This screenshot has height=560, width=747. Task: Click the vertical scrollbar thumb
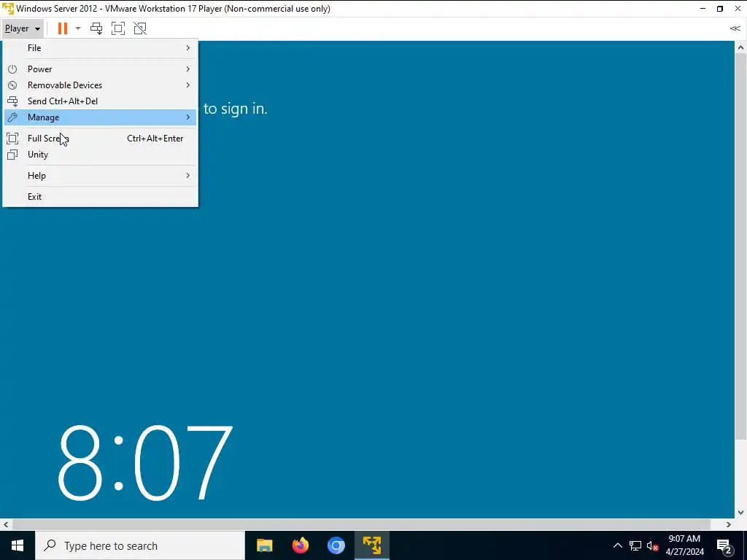pos(740,246)
